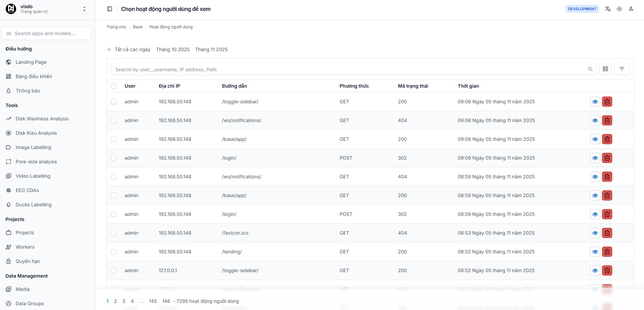The width and height of the screenshot is (644, 310).
Task: Open Bảng điều khiển in sidebar
Action: [34, 76]
